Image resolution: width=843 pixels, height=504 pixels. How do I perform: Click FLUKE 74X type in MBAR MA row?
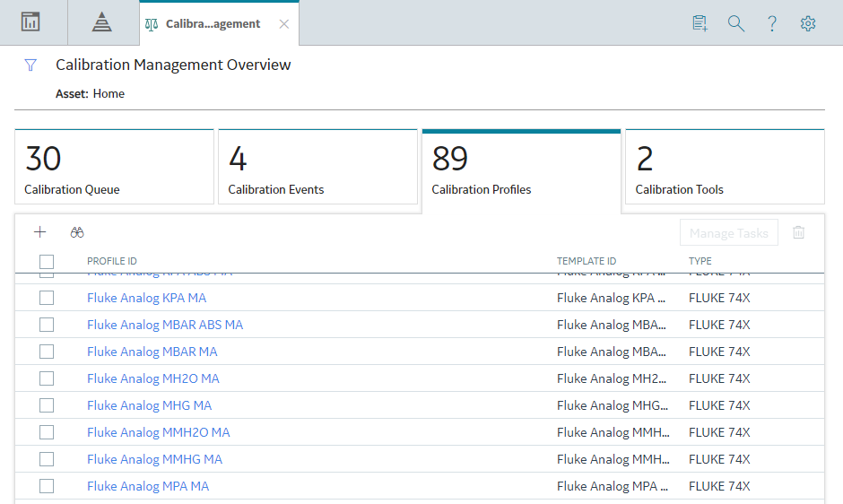coord(719,352)
